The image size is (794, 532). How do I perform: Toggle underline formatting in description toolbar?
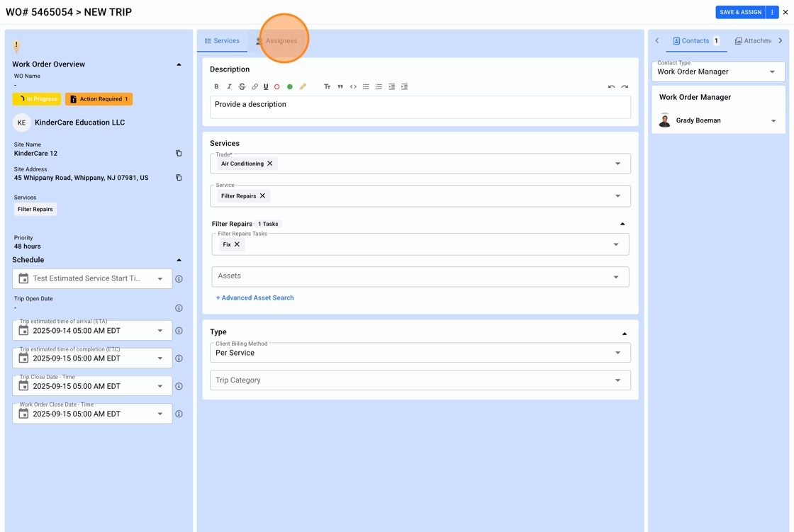click(x=266, y=86)
